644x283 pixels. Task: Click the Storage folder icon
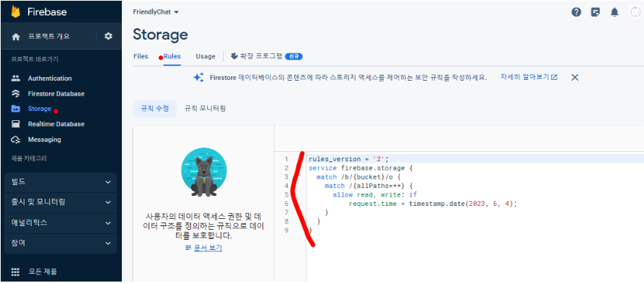16,109
